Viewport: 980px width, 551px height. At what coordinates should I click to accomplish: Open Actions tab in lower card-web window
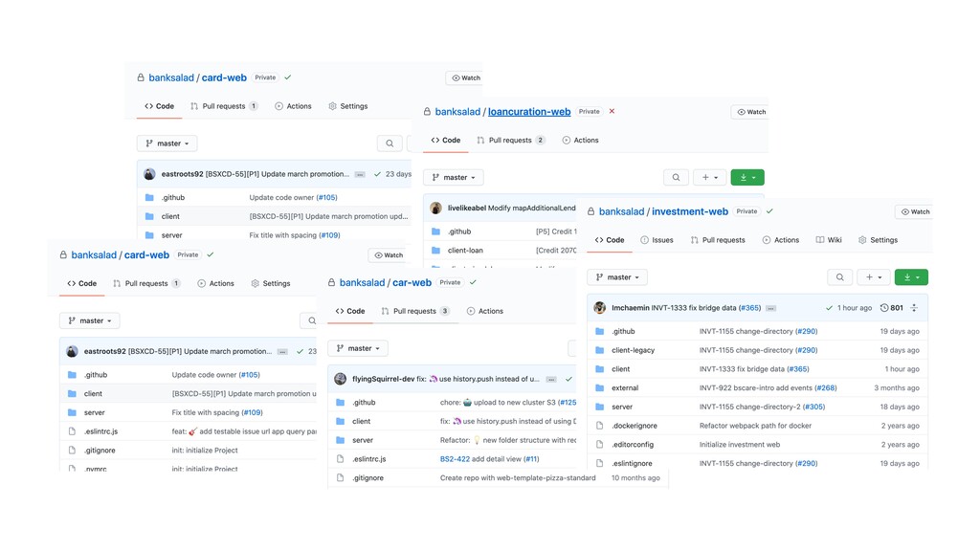[x=215, y=283]
